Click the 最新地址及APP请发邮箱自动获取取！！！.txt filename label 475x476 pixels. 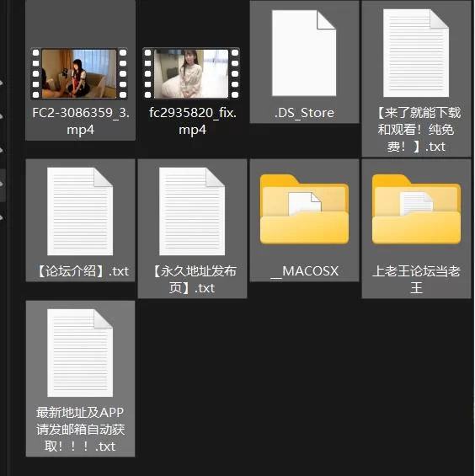point(81,430)
